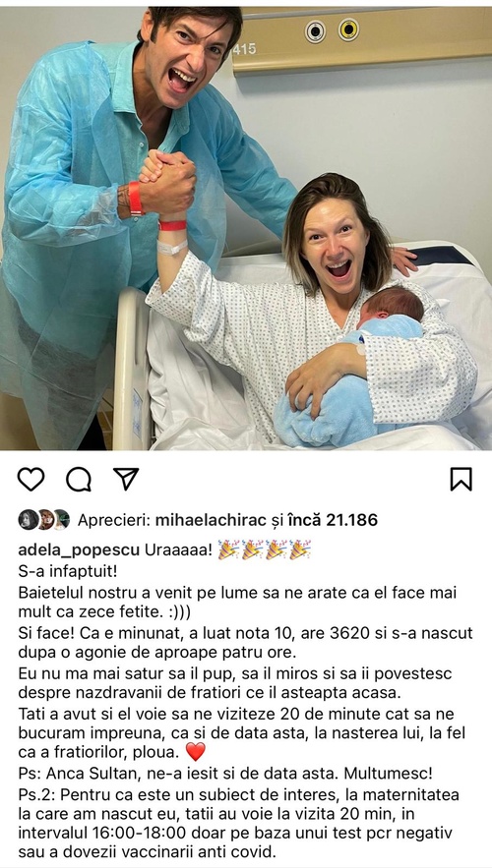Open comments via speech bubble icon
The image size is (492, 868).
[x=79, y=479]
